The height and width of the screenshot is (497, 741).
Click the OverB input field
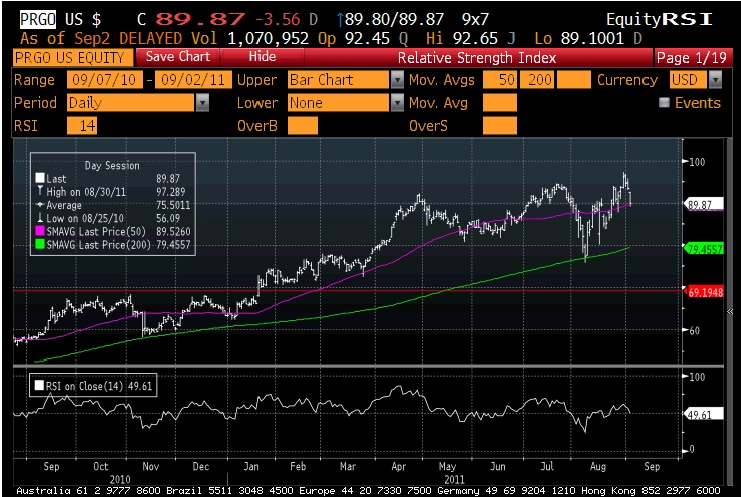tap(303, 126)
